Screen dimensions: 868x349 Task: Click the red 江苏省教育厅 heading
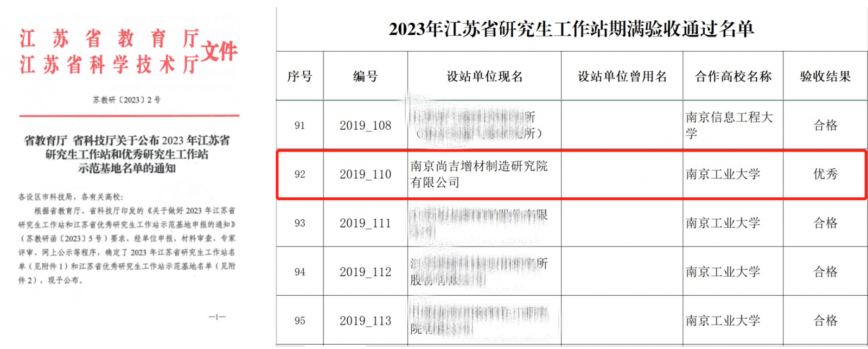coord(110,39)
